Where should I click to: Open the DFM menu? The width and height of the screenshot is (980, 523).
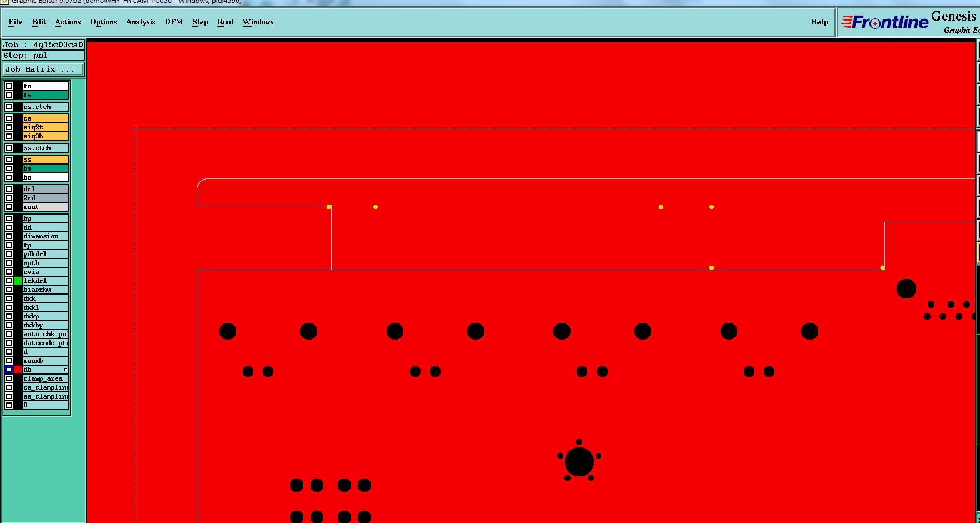coord(174,22)
